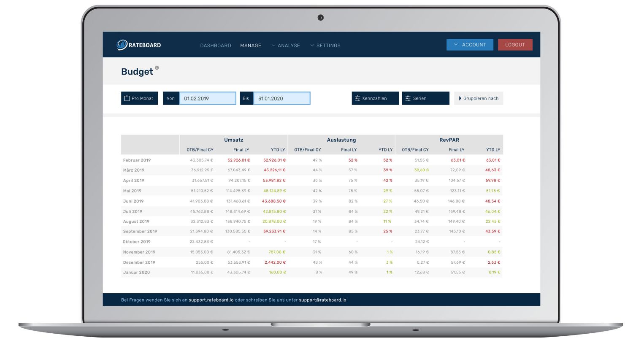Click the value 39.233,91 € in September 2019

pos(274,231)
